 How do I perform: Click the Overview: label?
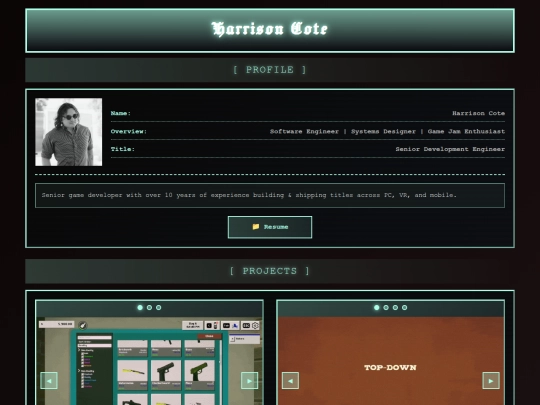pos(129,131)
